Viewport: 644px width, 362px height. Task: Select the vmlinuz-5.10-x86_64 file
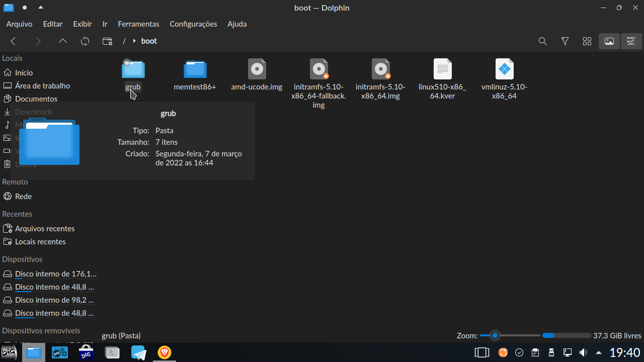click(x=504, y=79)
